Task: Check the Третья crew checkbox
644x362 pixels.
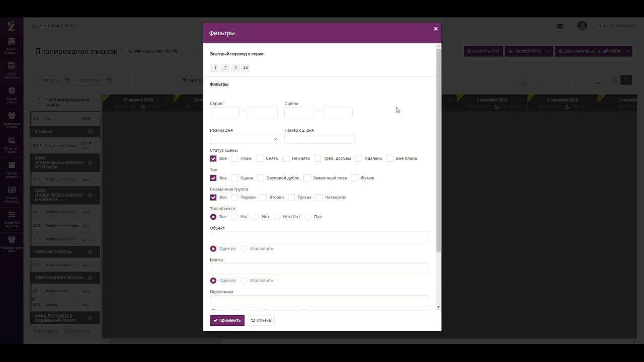Action: (291, 197)
